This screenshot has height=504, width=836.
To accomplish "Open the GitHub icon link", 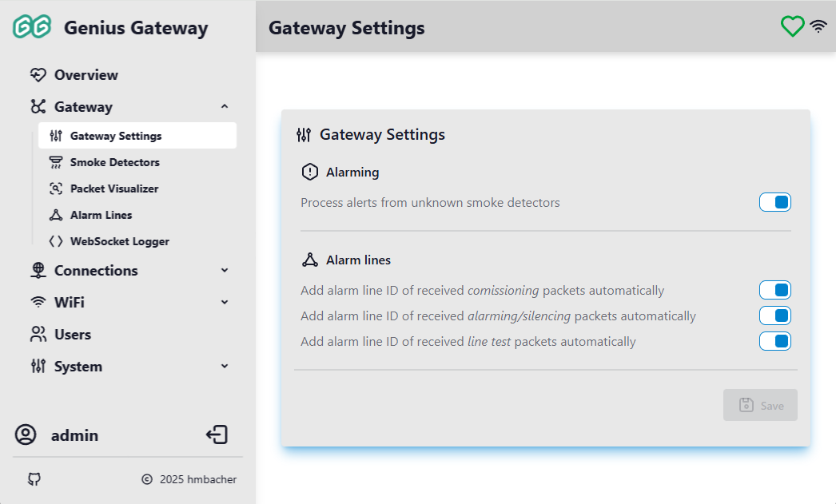I will (x=34, y=479).
